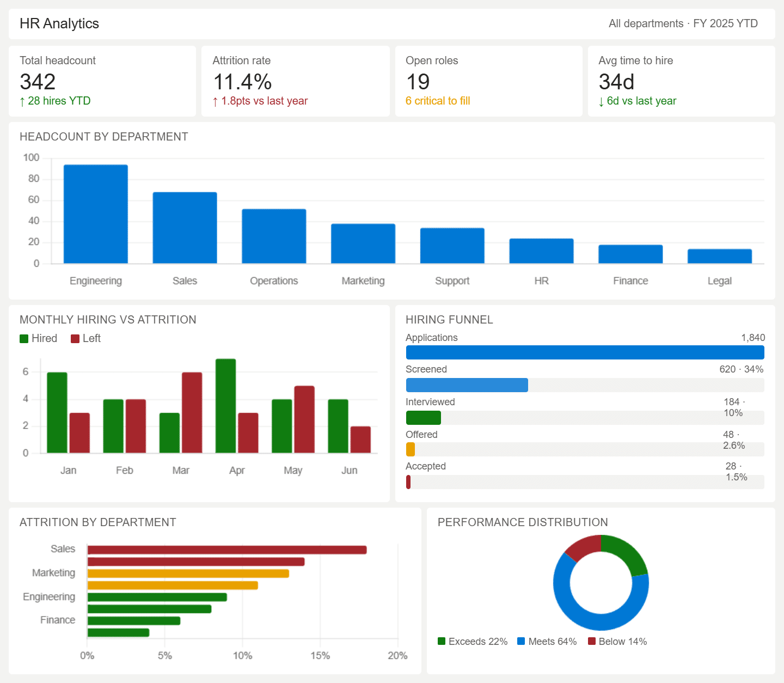The height and width of the screenshot is (683, 784).
Task: Click the green Hired bar for Feb
Action: pos(113,426)
